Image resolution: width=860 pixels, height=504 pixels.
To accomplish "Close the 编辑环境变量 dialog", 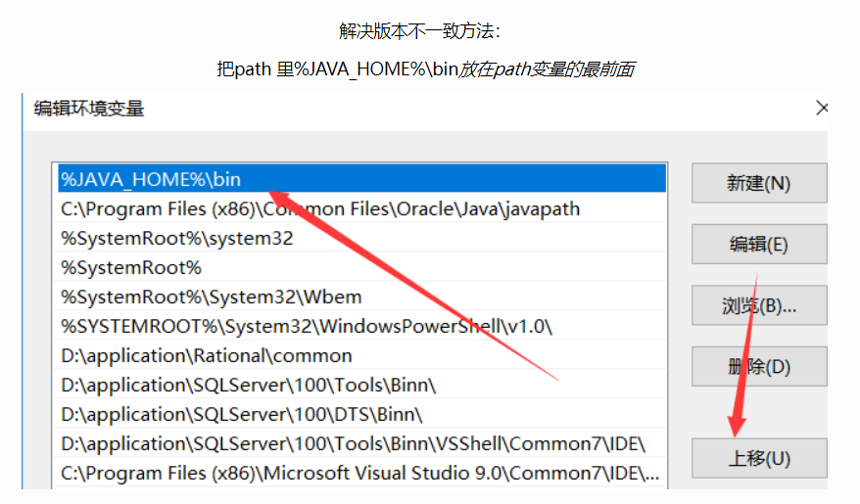I will tap(822, 108).
